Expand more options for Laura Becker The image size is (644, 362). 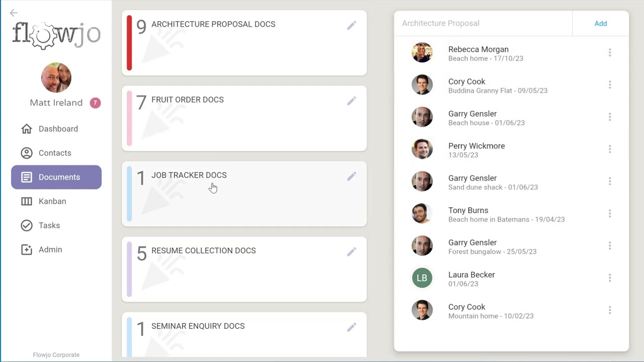pyautogui.click(x=610, y=278)
